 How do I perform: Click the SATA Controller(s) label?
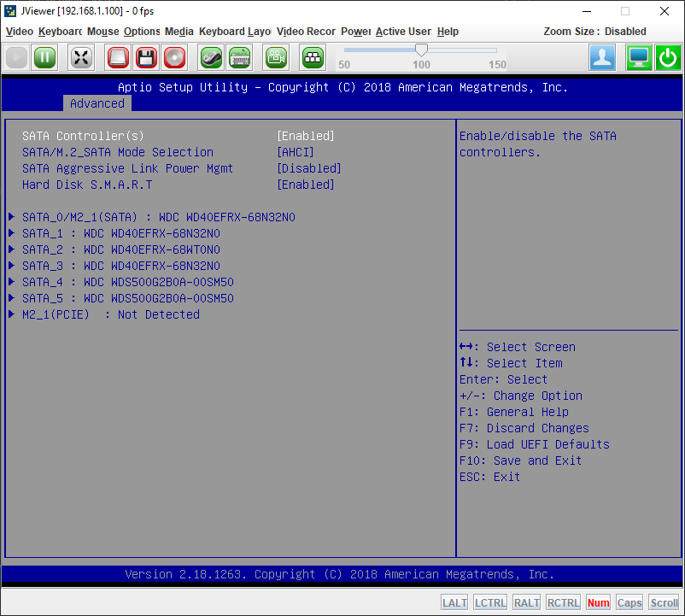(x=83, y=136)
